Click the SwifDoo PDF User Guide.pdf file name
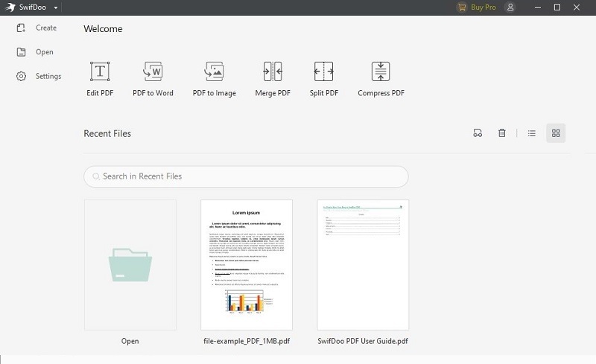Screen dimensions: 596x364 [x=363, y=341]
